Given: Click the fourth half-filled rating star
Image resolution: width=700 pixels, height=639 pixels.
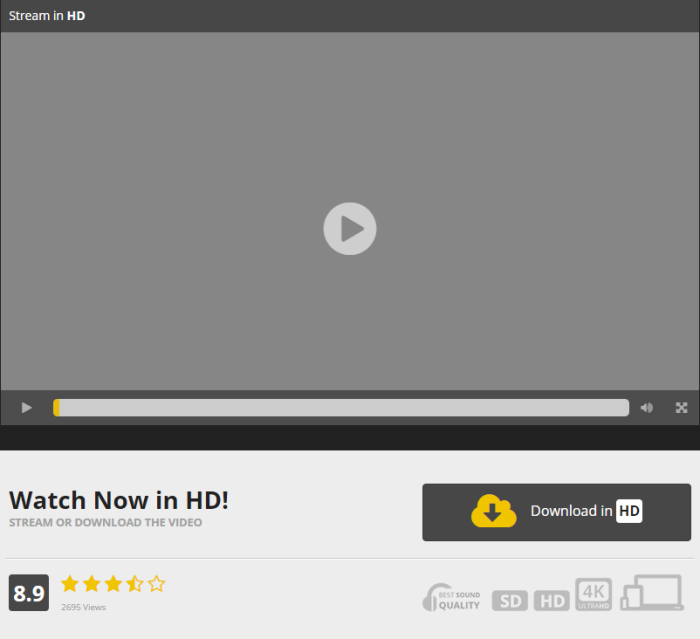Looking at the screenshot, I should (x=135, y=584).
